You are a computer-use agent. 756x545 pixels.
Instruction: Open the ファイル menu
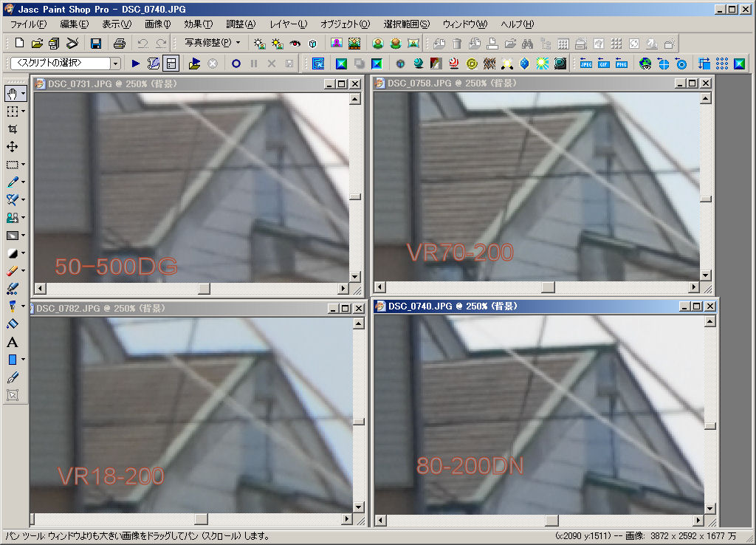pos(29,24)
